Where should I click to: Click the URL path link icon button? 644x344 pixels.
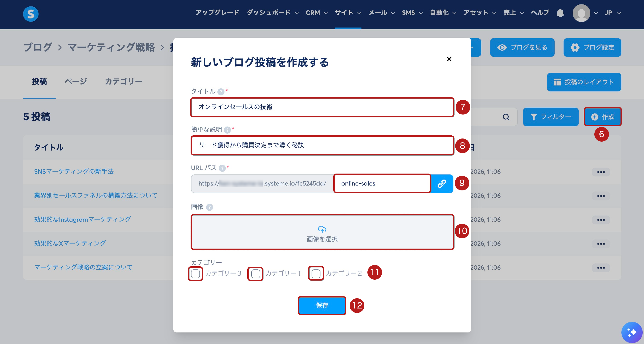pyautogui.click(x=441, y=184)
